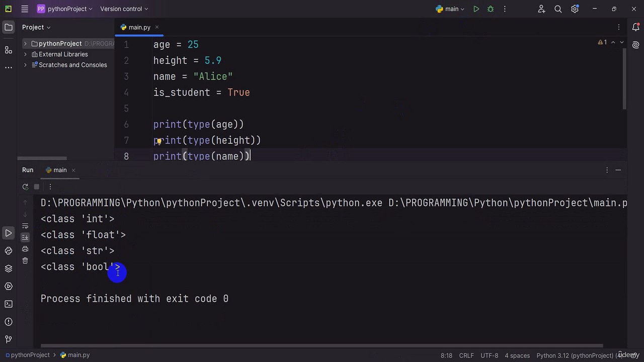
Task: Click the Run panel title label
Action: [x=28, y=170]
